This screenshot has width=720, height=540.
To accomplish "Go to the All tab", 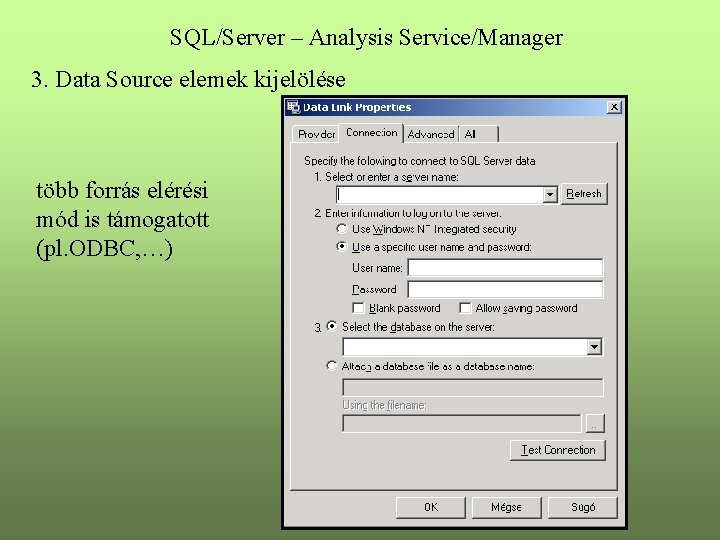I will [x=478, y=134].
